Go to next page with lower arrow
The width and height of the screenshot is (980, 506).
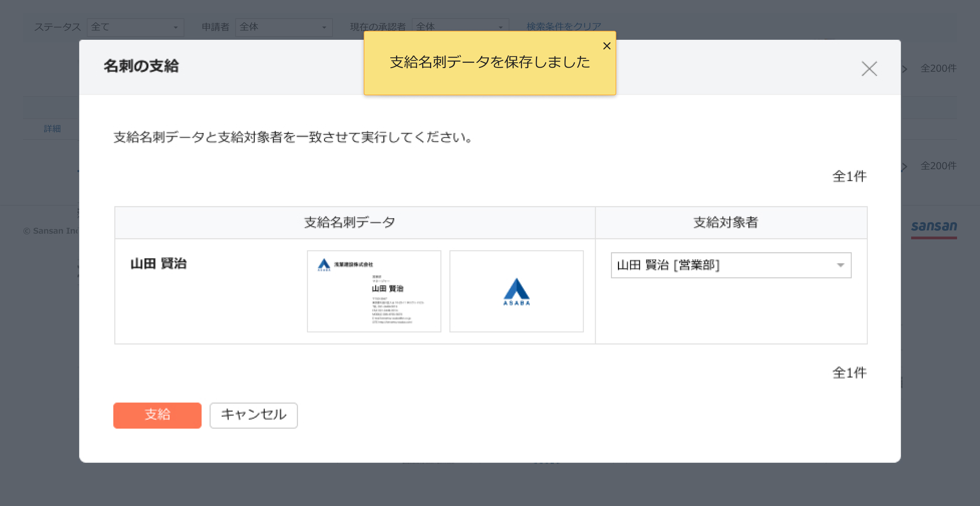[905, 167]
